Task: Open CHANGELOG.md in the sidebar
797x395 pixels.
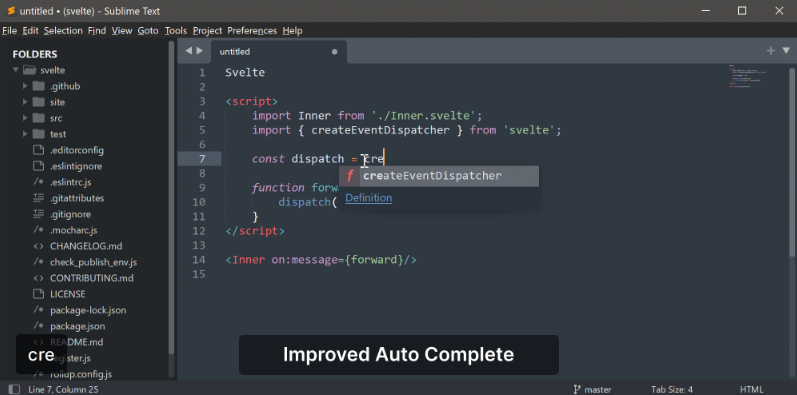Action: pyautogui.click(x=86, y=246)
